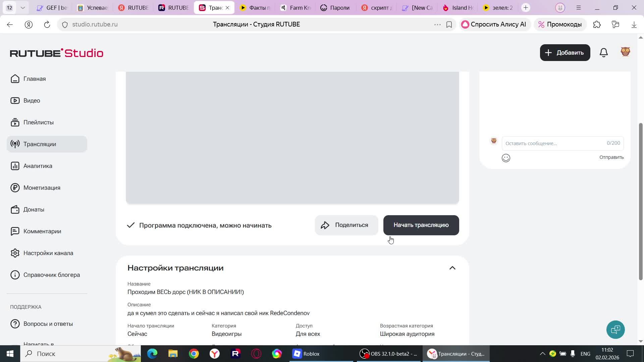Toggle the bookmark star in the address bar
This screenshot has width=644, height=362.
click(x=449, y=24)
